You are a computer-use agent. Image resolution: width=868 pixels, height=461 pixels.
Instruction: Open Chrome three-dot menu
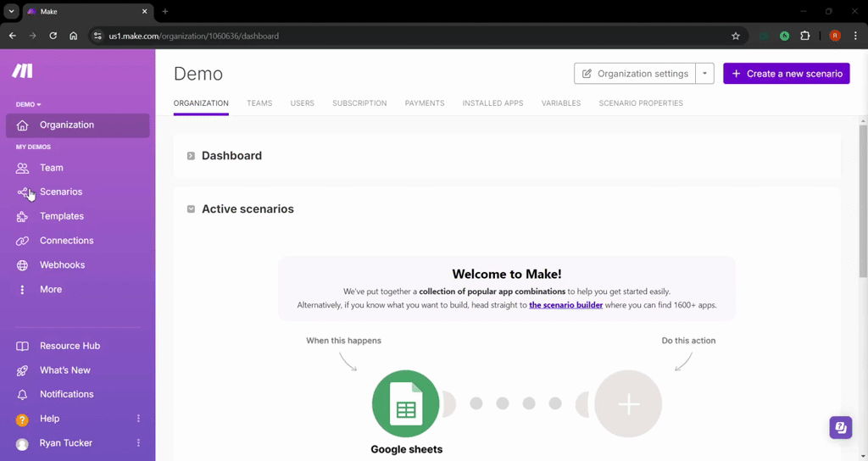(855, 36)
